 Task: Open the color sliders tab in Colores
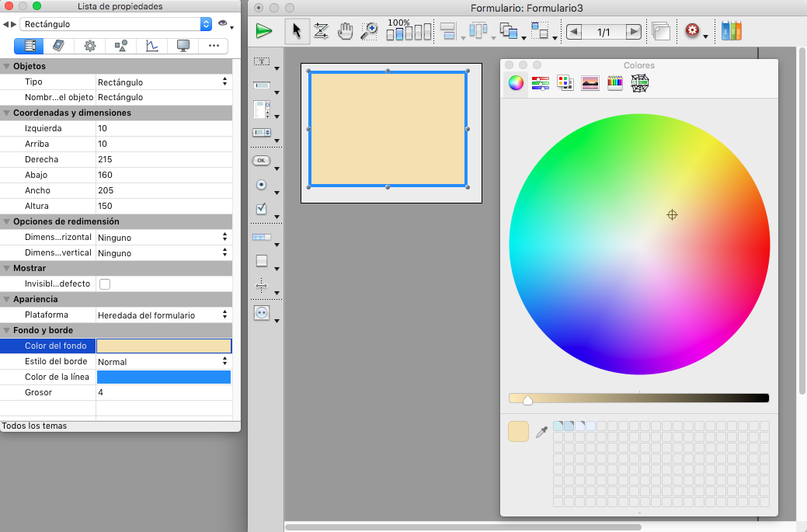(541, 83)
